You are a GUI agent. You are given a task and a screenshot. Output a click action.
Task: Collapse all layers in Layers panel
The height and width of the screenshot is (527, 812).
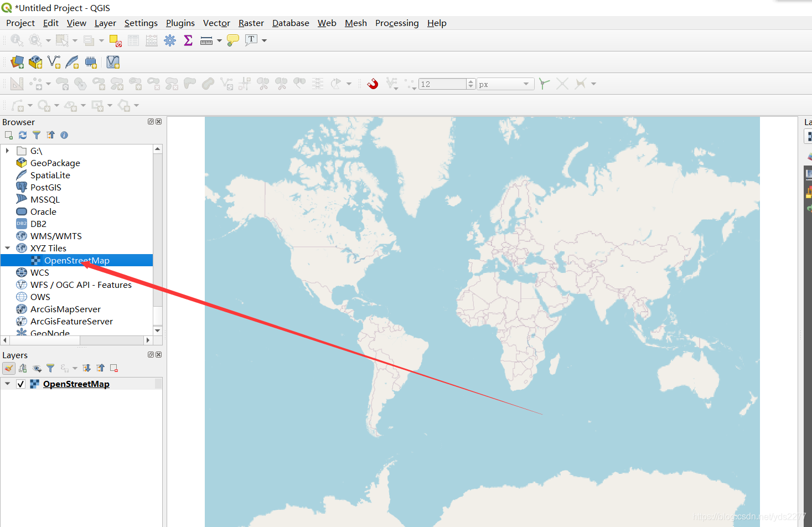tap(101, 368)
